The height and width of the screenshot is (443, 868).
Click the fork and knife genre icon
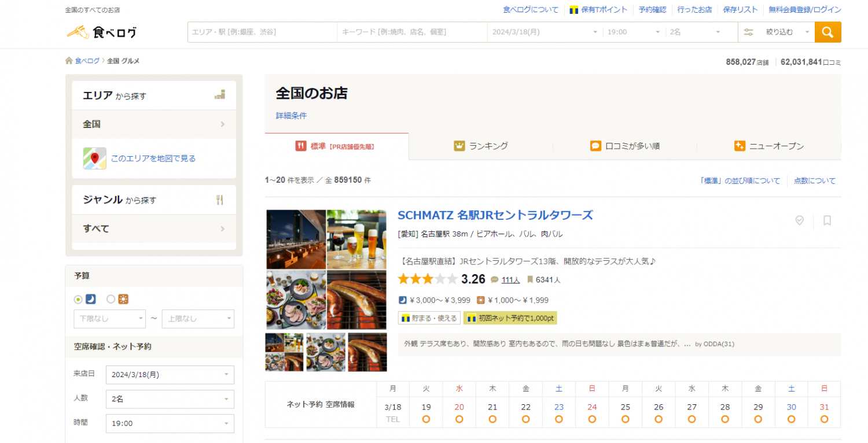click(x=219, y=200)
